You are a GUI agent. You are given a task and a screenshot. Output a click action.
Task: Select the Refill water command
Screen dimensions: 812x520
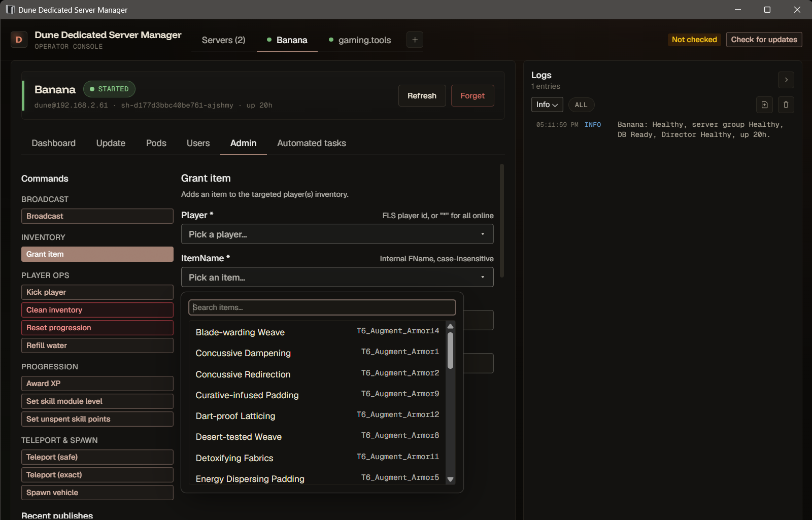tap(97, 345)
